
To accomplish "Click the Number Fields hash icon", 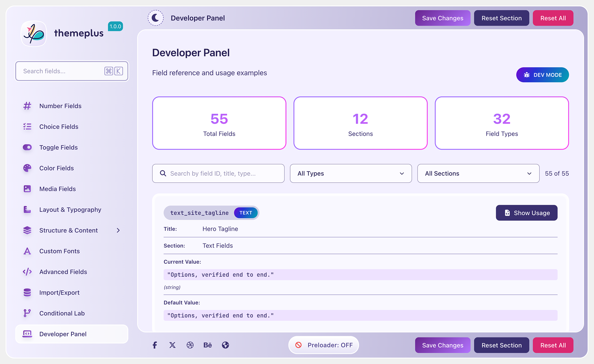I will (27, 106).
